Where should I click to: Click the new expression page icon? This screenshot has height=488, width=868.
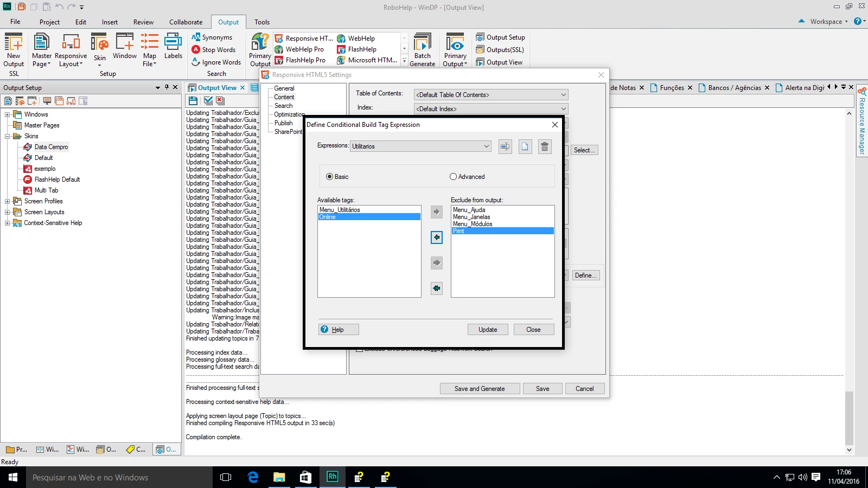pos(525,146)
